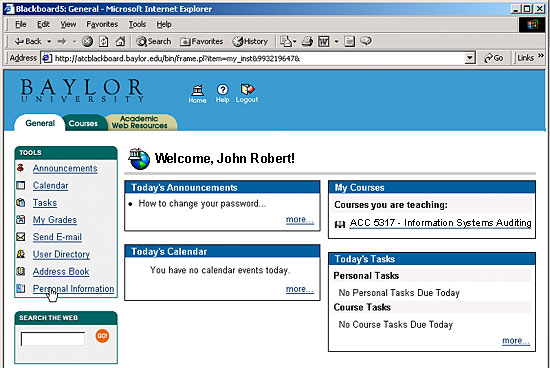Click more in Today's Announcements
The height and width of the screenshot is (368, 550).
300,220
